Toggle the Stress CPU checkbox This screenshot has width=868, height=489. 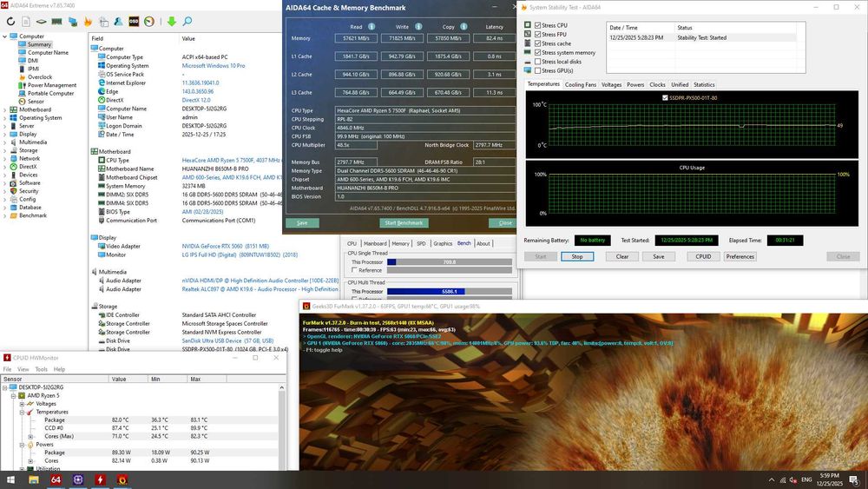[537, 25]
